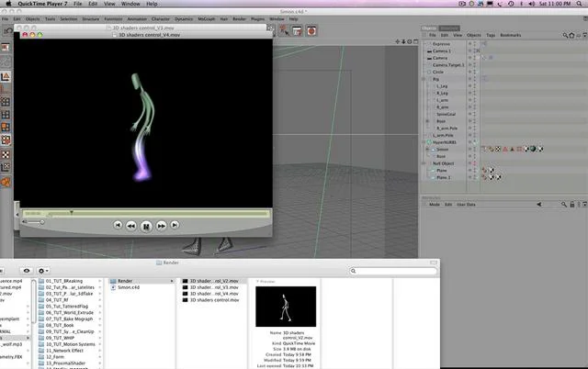
Task: Toggle Null Object red disable mark
Action: [x=475, y=163]
